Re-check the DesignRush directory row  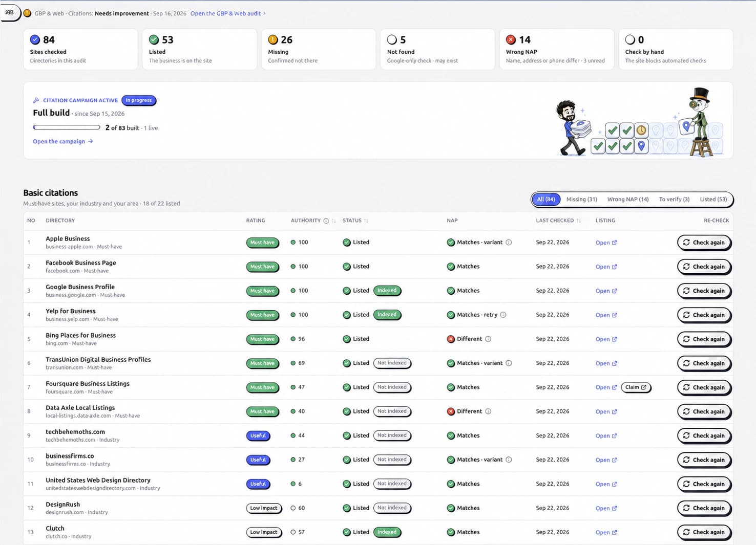coord(704,508)
